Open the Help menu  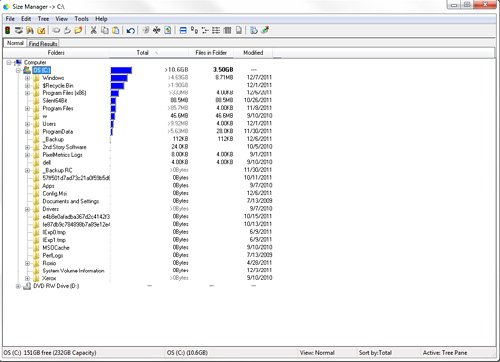(x=101, y=19)
